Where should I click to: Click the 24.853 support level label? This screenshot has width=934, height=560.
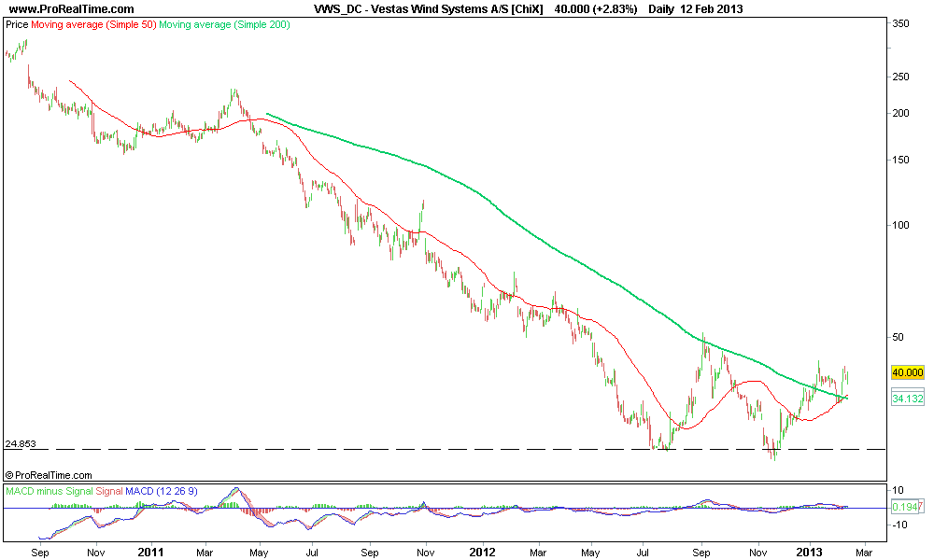pos(21,443)
